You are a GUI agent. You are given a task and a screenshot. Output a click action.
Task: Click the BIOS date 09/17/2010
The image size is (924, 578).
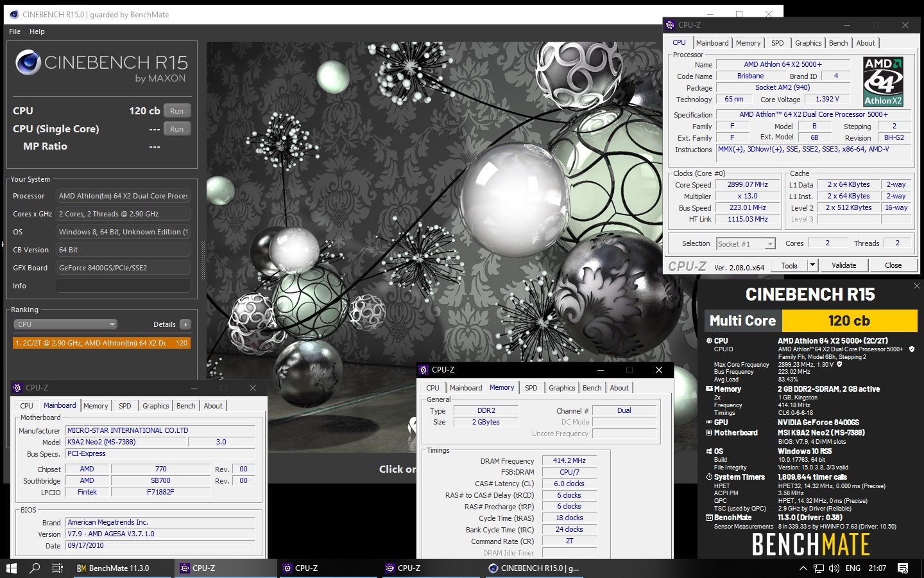[x=160, y=546]
